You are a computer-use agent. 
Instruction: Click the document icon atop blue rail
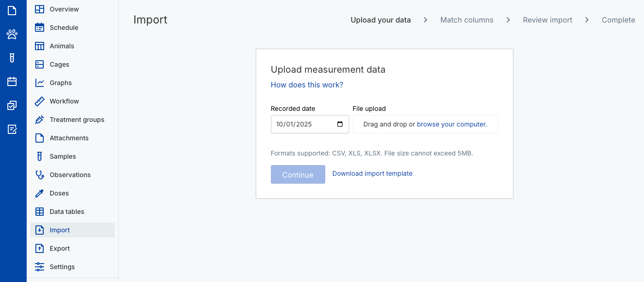(x=12, y=10)
